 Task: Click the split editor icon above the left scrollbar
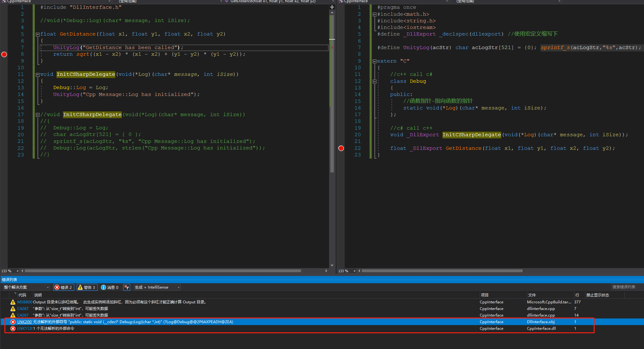[332, 7]
